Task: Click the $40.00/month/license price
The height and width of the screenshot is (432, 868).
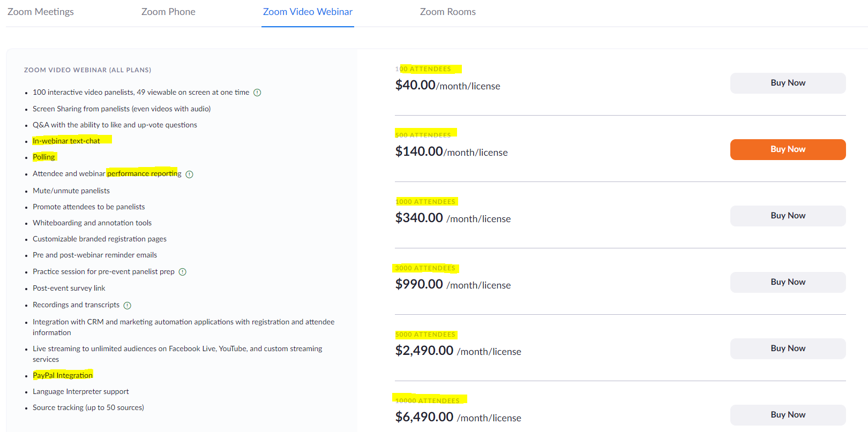Action: pyautogui.click(x=447, y=86)
